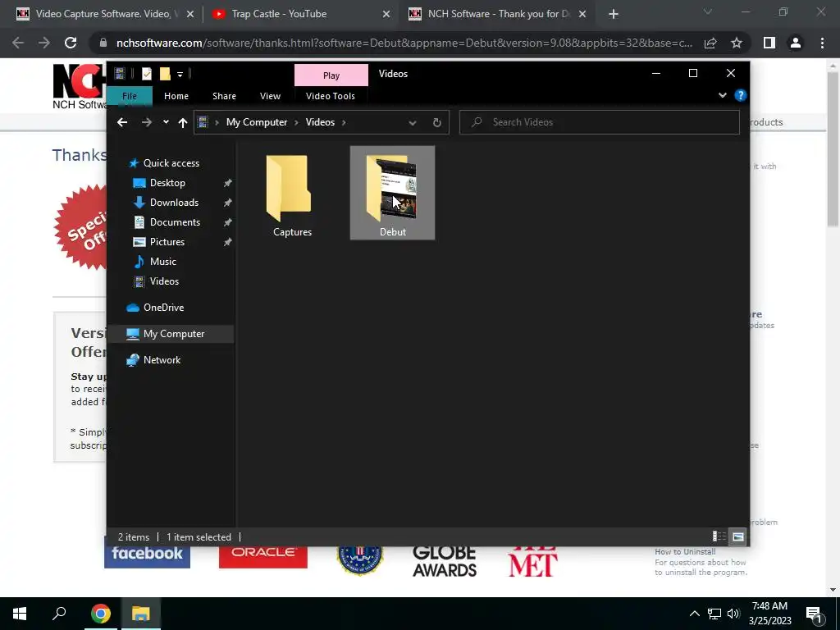Click the Chrome address bar URL
Screen dimensions: 840x630
(x=404, y=43)
